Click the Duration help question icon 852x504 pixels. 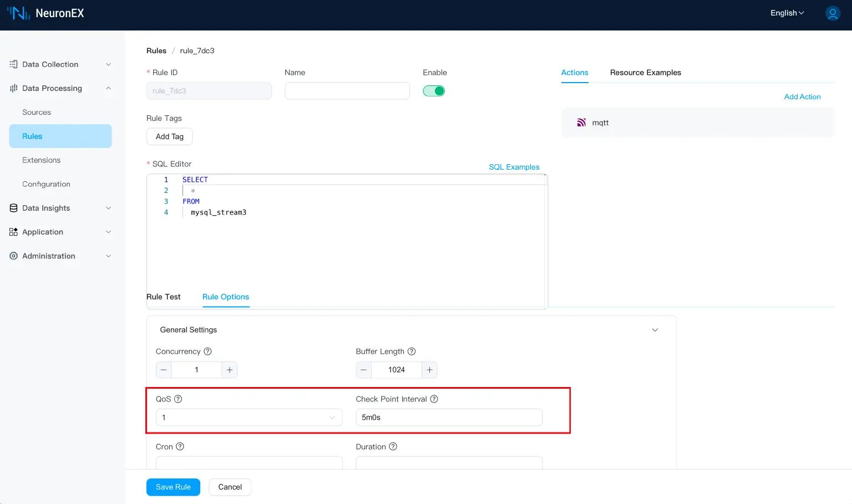393,447
